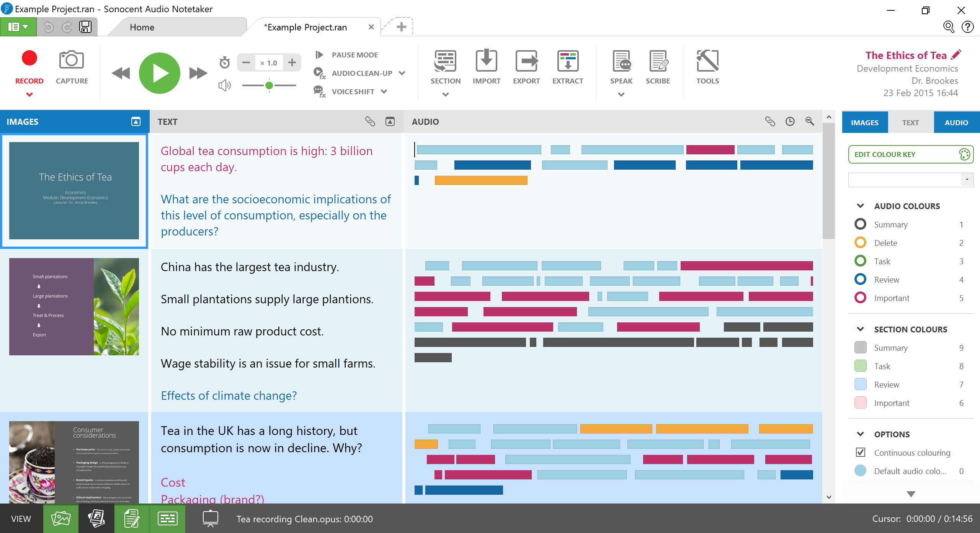Open the Import tool
The height and width of the screenshot is (533, 980).
point(486,61)
